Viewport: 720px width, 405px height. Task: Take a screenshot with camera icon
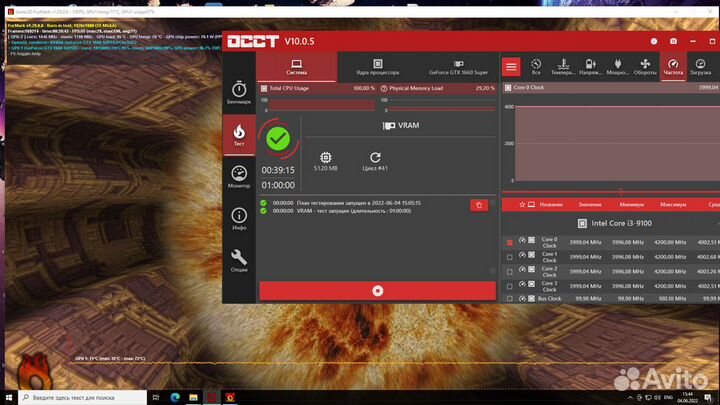point(673,41)
